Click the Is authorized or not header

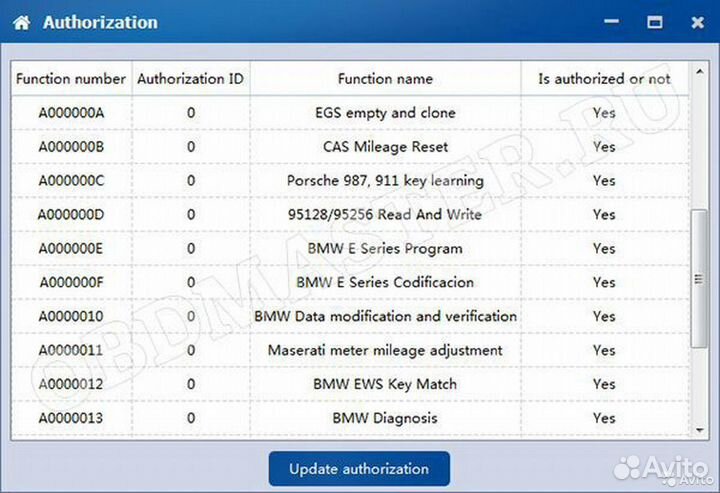(x=604, y=79)
